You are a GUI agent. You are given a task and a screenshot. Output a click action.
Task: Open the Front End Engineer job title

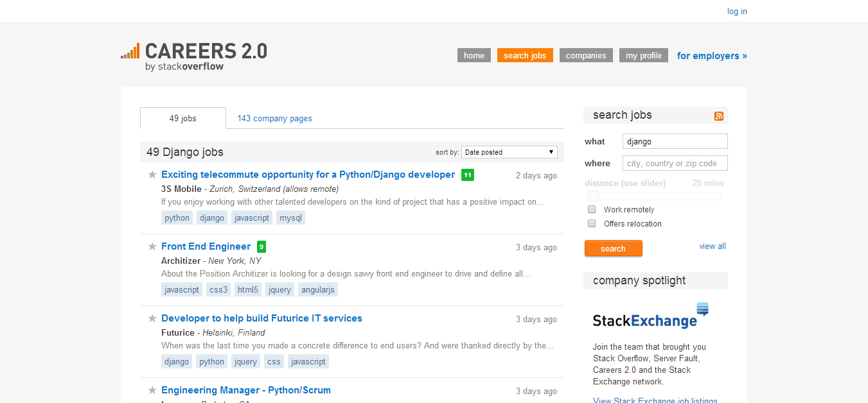click(206, 246)
